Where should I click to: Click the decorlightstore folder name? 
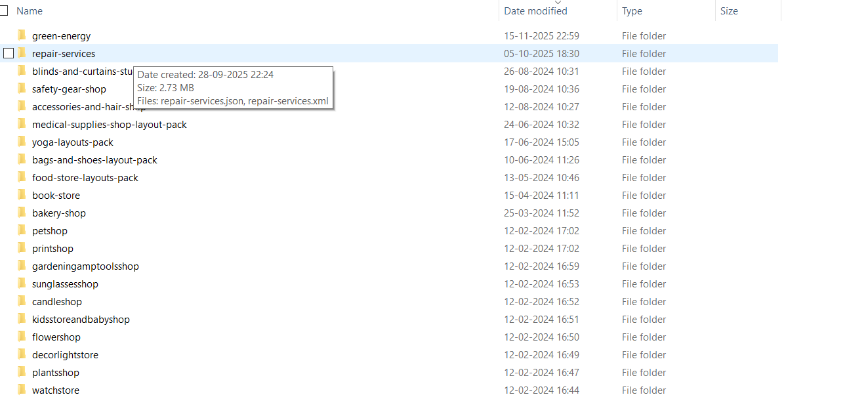tap(65, 355)
